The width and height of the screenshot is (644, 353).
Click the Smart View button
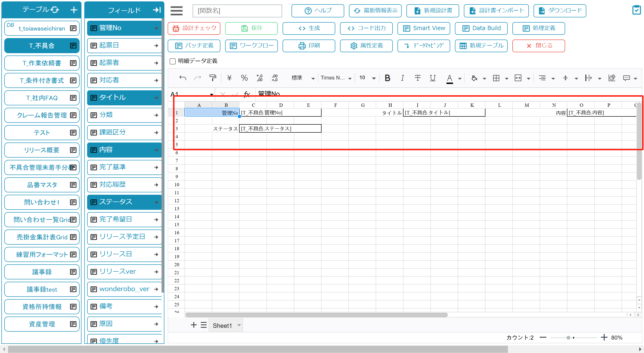pyautogui.click(x=424, y=28)
